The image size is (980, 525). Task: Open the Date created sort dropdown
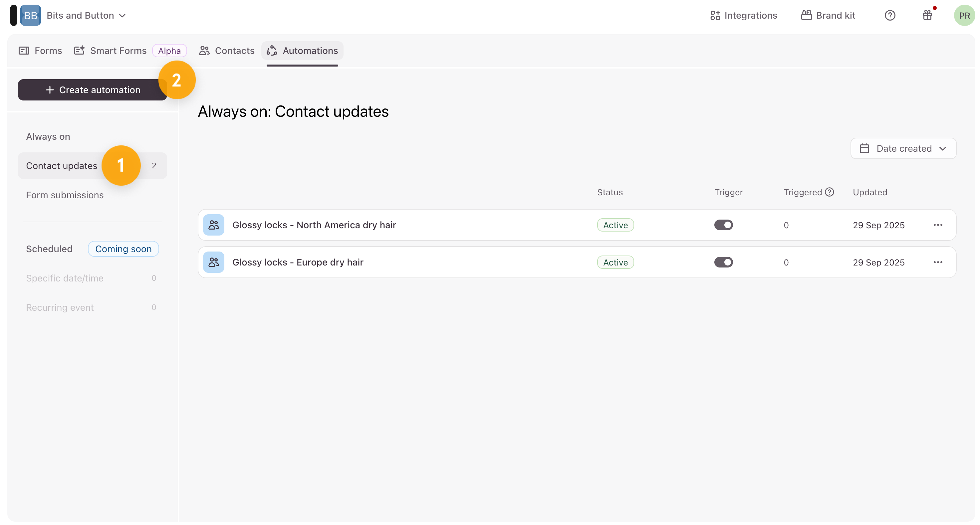(903, 148)
